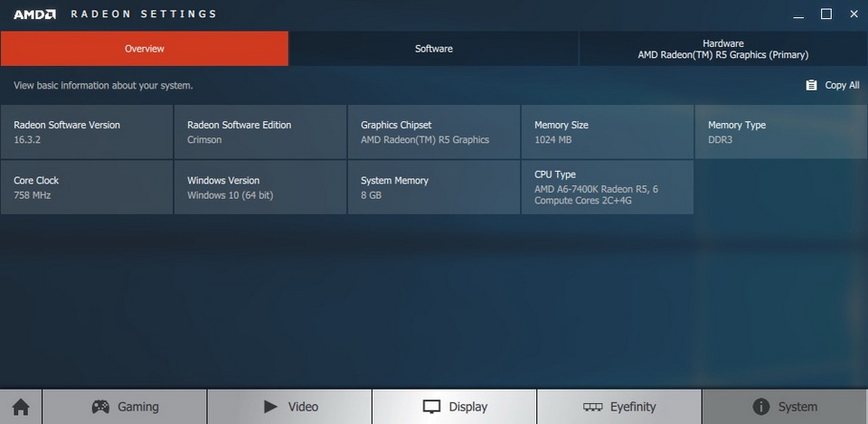Maximize the Radeon Settings window

point(826,14)
